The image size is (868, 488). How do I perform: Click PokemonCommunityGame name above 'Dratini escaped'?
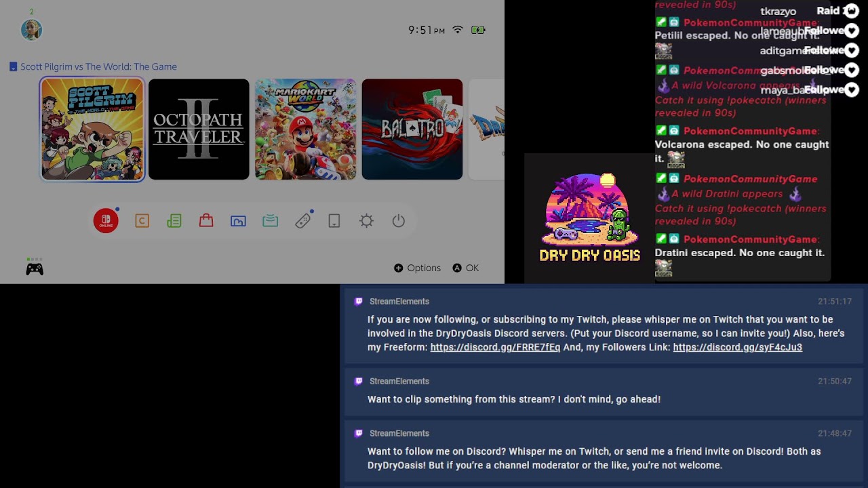pyautogui.click(x=751, y=239)
